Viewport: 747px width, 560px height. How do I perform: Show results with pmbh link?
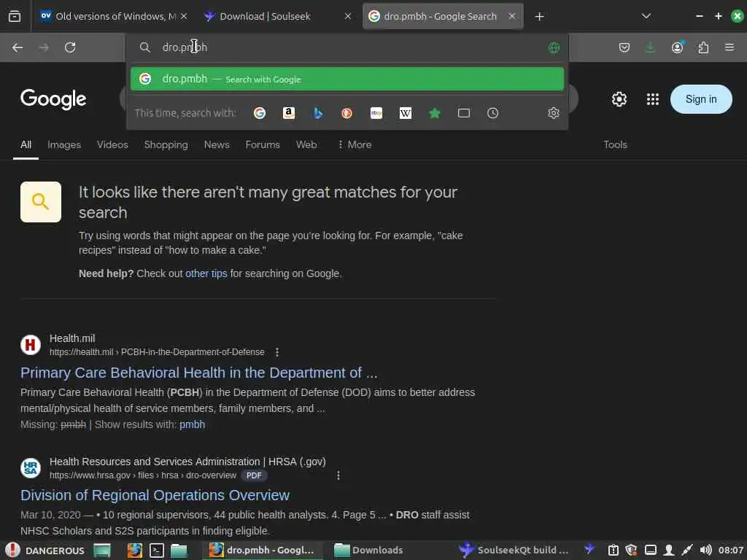[192, 425]
